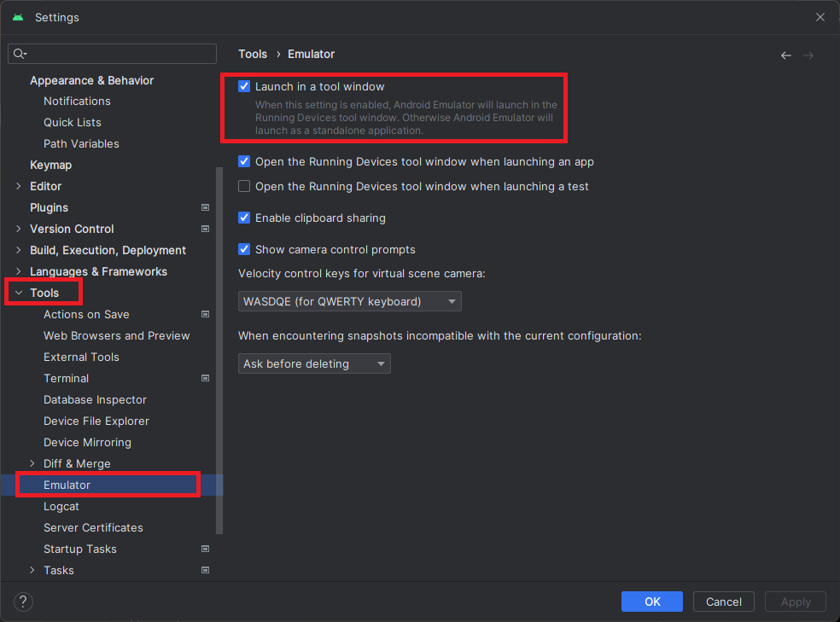This screenshot has height=622, width=840.
Task: Click the incompatible snapshots label text
Action: tap(440, 335)
